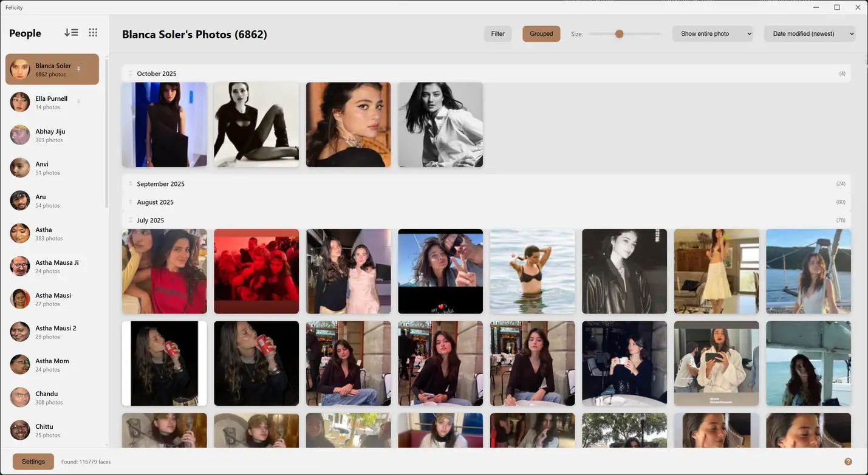Open the mirror selfie in white robe
The width and height of the screenshot is (868, 475).
[x=717, y=363]
